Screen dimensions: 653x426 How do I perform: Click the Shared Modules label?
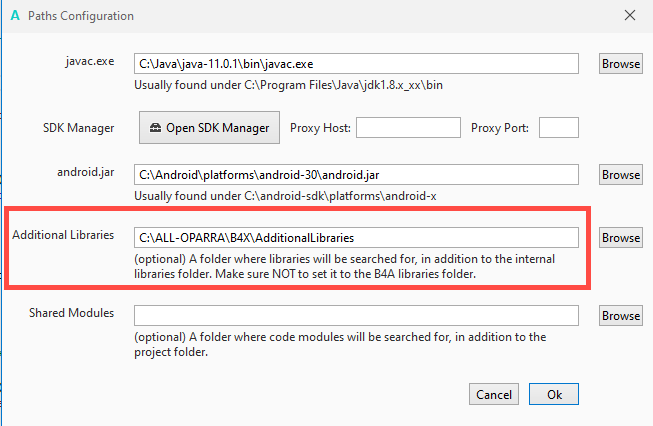(73, 313)
